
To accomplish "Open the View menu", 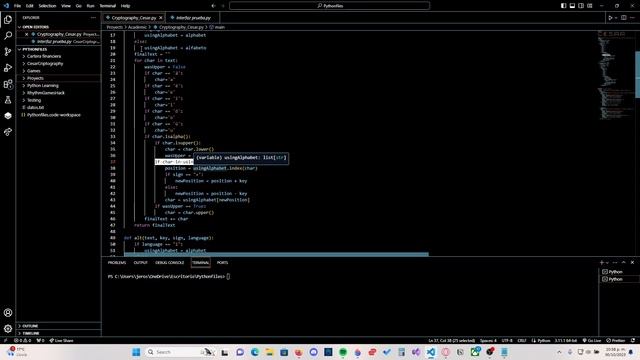I will coord(66,6).
